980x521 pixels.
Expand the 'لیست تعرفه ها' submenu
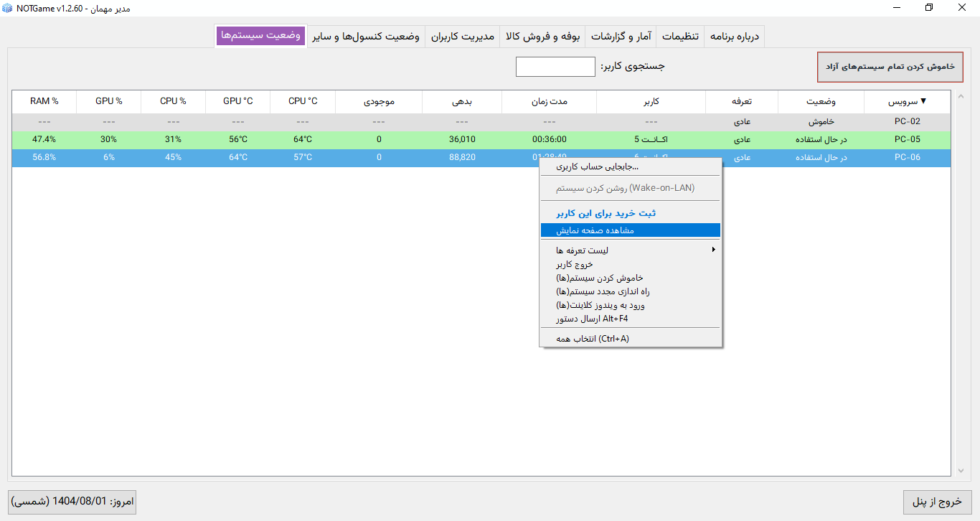coord(630,249)
